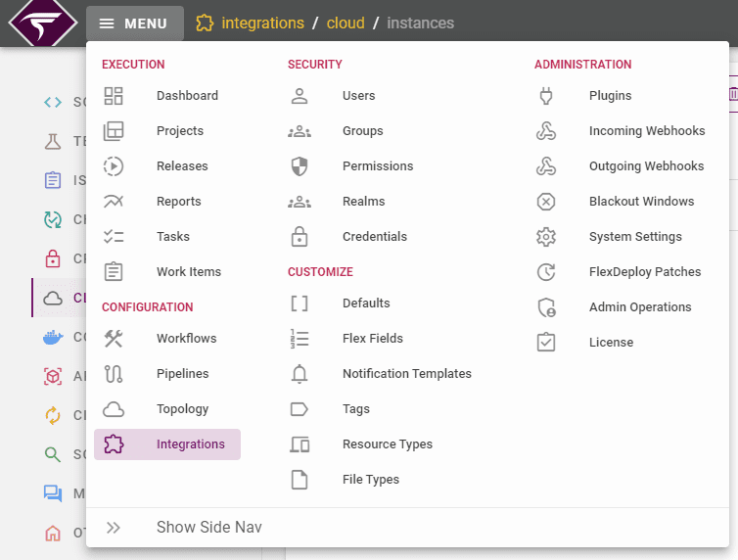Click the double-chevron Show Side Nav icon

click(113, 528)
